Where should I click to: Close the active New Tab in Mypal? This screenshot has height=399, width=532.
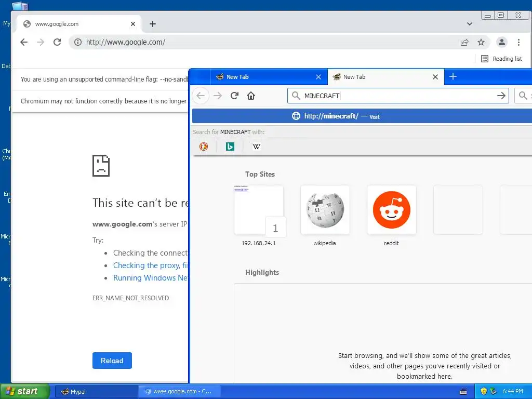click(435, 77)
